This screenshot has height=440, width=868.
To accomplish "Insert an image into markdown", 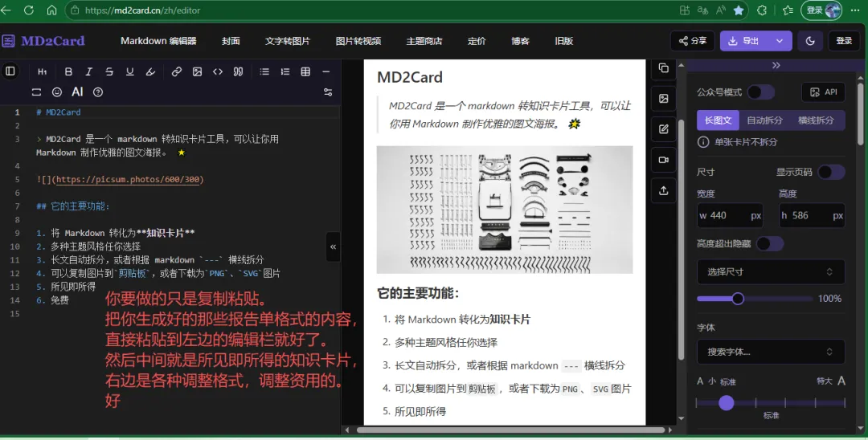I will 197,71.
